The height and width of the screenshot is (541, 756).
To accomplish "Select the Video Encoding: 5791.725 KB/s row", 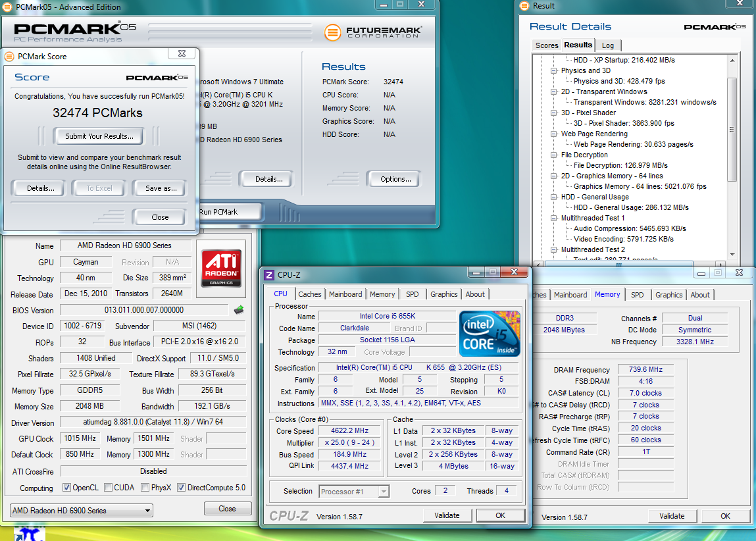I will click(x=623, y=239).
